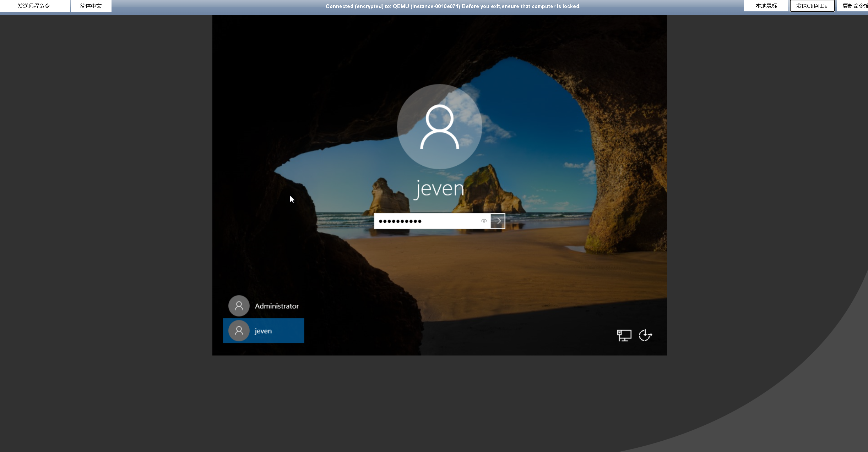Image resolution: width=868 pixels, height=452 pixels.
Task: Expand the 简体中文 language selector
Action: (91, 6)
